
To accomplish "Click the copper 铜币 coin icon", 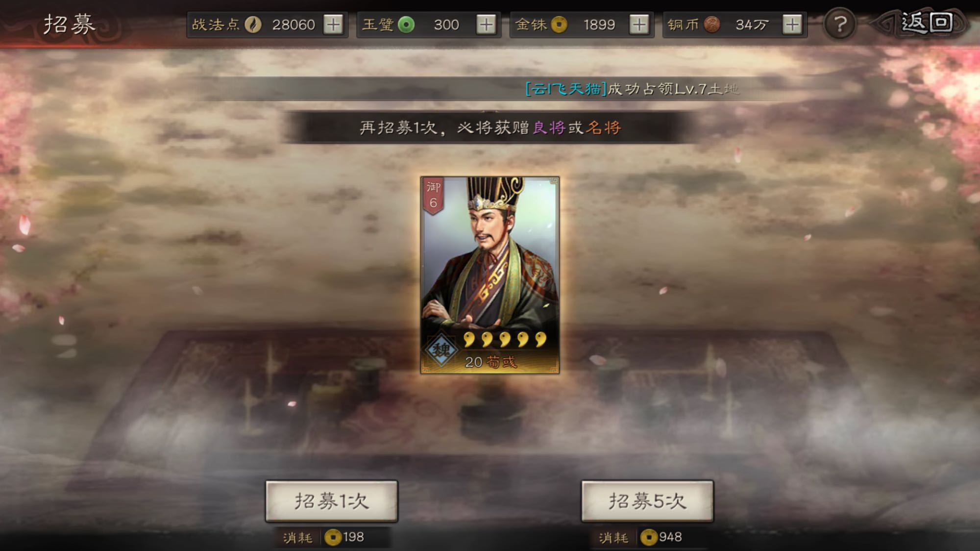I will (712, 25).
